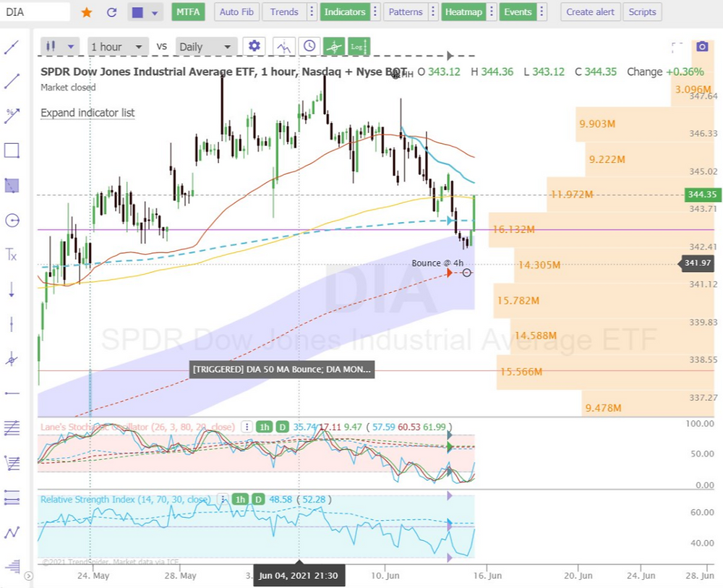723x588 pixels.
Task: Open dropdown arrow beside purple square
Action: tap(155, 13)
